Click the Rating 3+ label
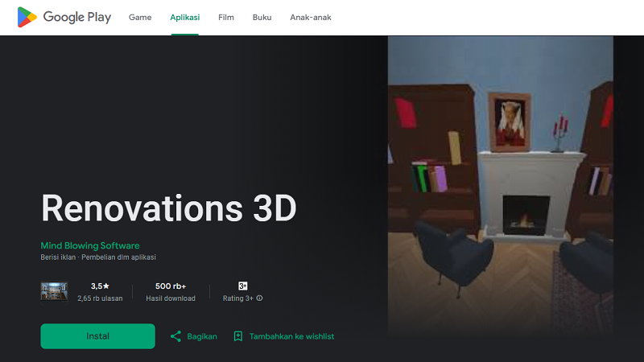This screenshot has height=362, width=644. pos(237,298)
